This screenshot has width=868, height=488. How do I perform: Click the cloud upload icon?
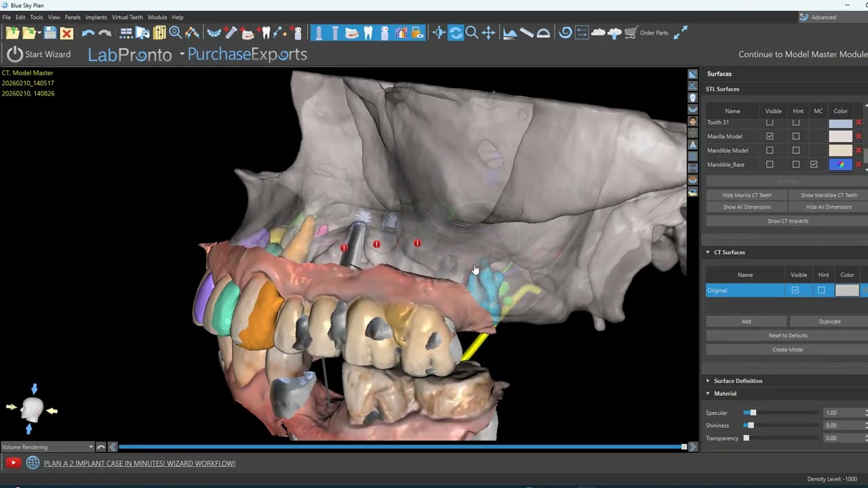pos(615,33)
